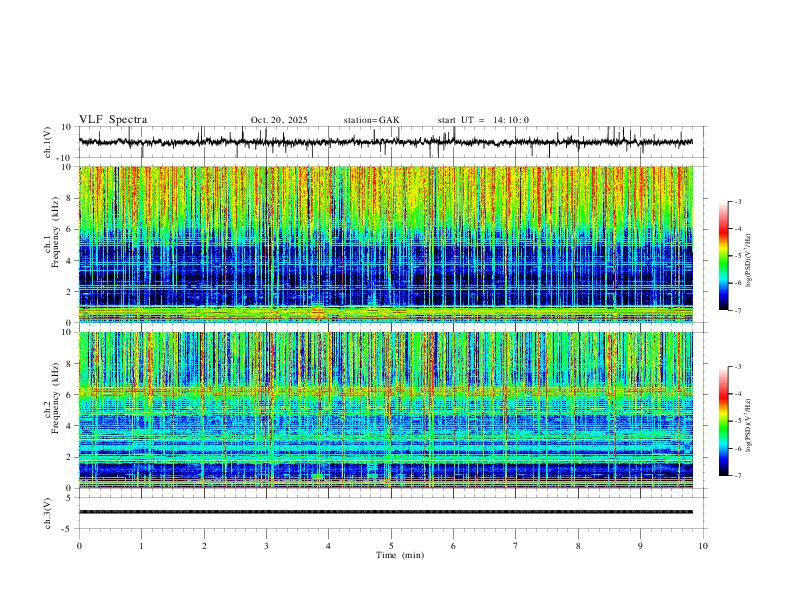Viewport: 792px width, 612px height.
Task: Click the ch.1 colorbar label log(PSD)
Action: coord(749,261)
